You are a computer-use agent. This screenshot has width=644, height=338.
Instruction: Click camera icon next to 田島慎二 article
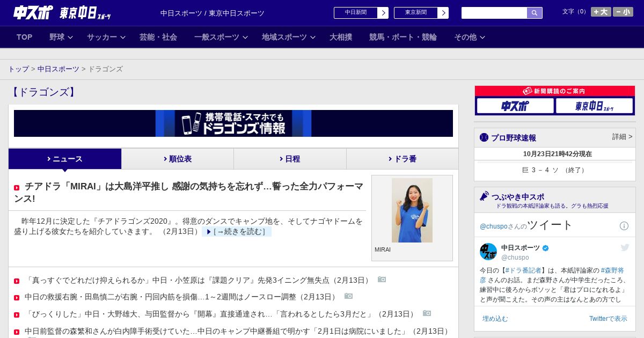pyautogui.click(x=349, y=296)
